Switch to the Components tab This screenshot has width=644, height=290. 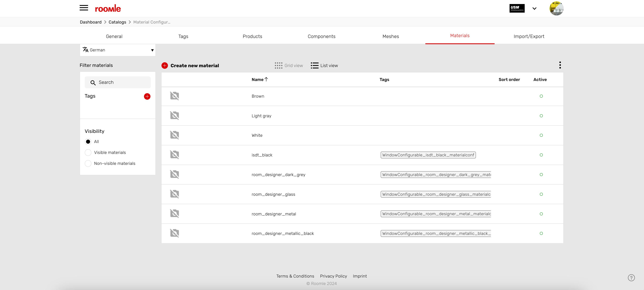pyautogui.click(x=321, y=36)
